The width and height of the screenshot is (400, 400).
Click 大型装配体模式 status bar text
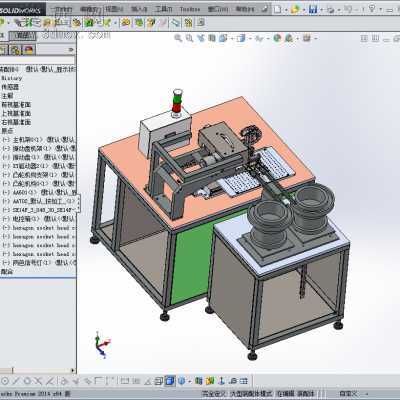252,394
